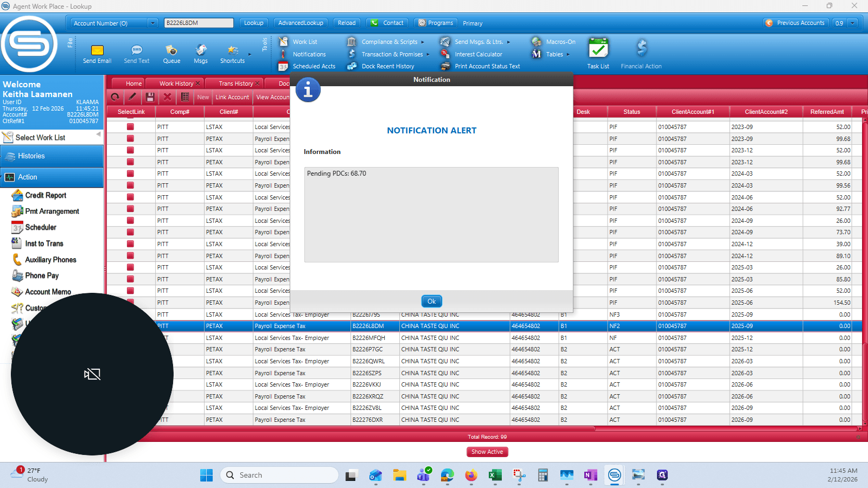
Task: Toggle SelectLink box for 2024-03 LSTAX row
Action: [131, 174]
